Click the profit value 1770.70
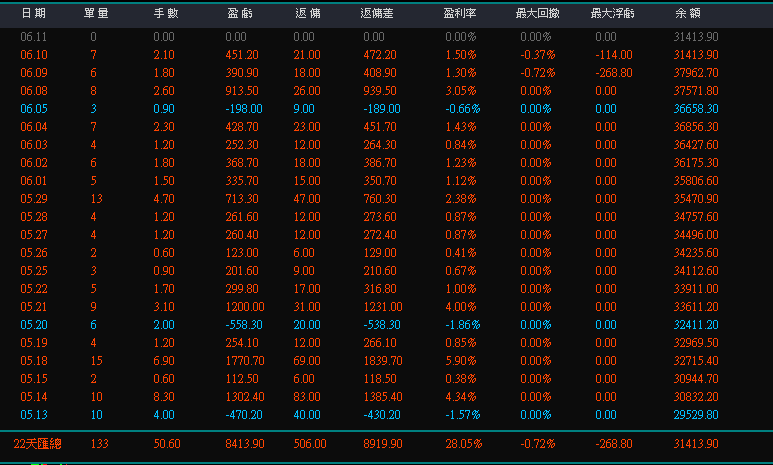Screen dimensions: 773x465 pos(245,361)
